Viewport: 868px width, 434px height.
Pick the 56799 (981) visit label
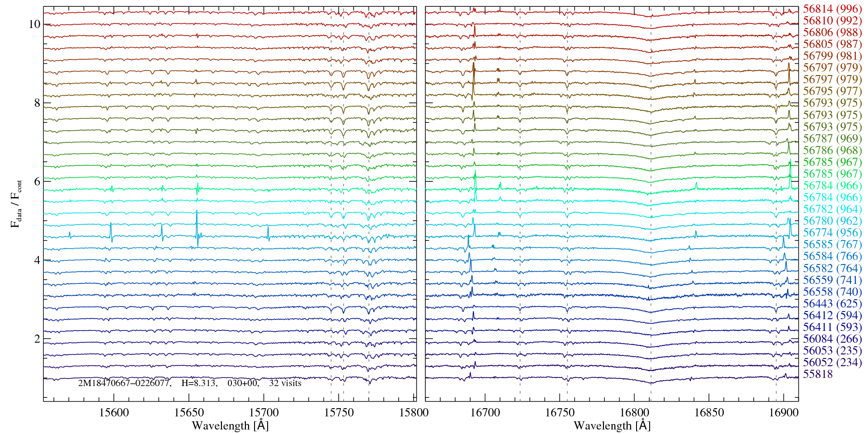click(x=832, y=56)
